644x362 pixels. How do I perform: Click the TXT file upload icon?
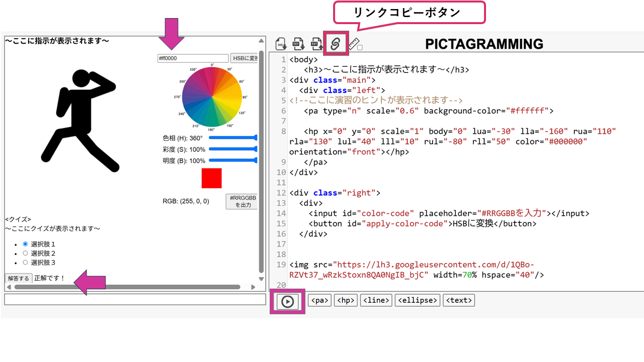pos(316,44)
